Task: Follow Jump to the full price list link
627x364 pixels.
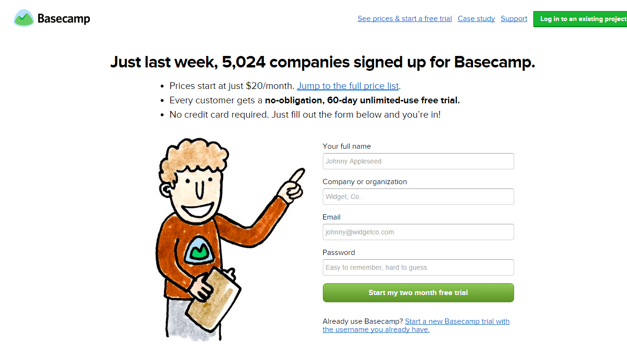Action: [348, 86]
